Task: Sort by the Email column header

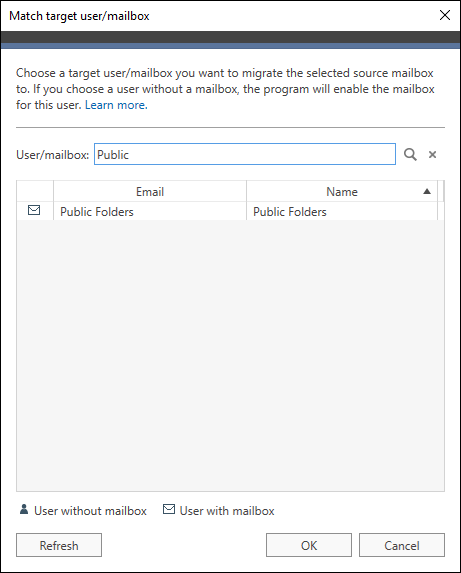Action: (150, 191)
